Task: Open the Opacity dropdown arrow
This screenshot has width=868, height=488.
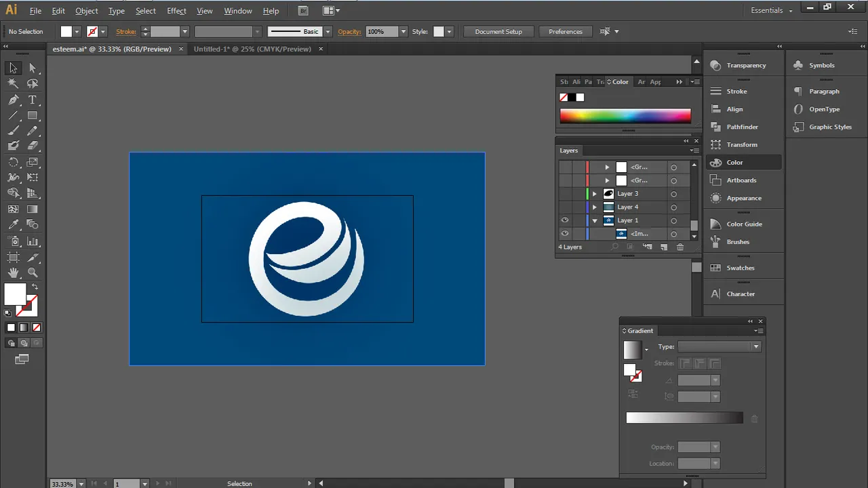Action: point(403,32)
